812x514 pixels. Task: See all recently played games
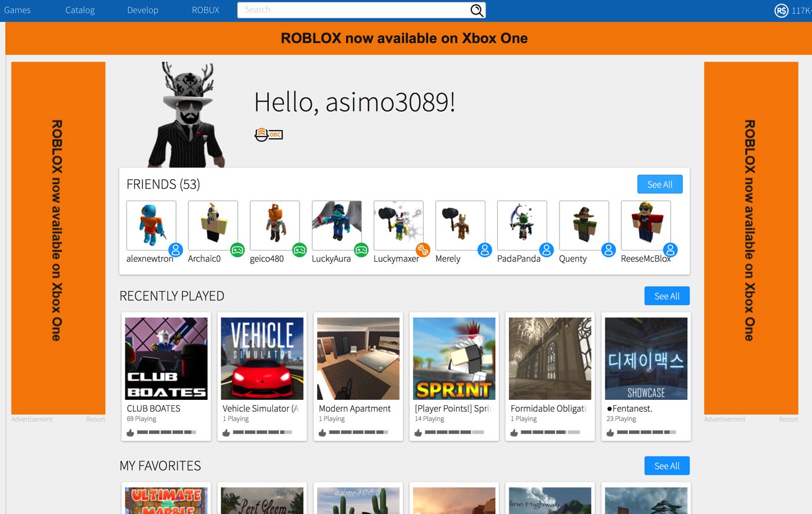tap(667, 296)
